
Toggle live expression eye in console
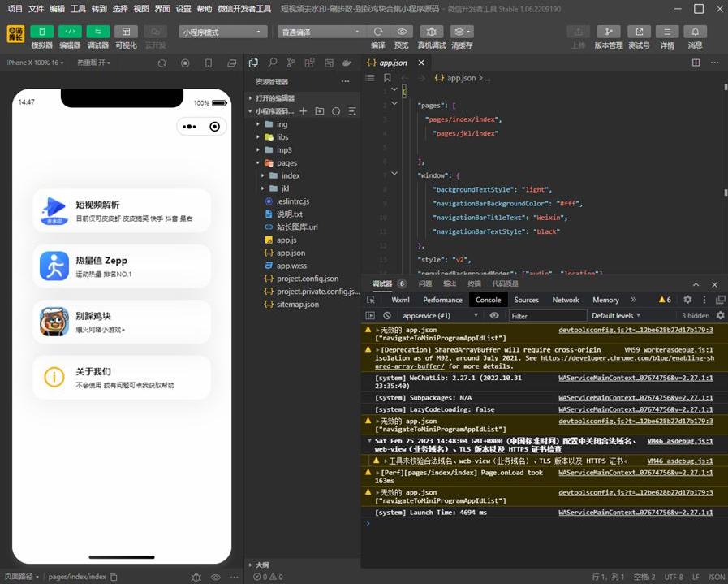pos(494,315)
